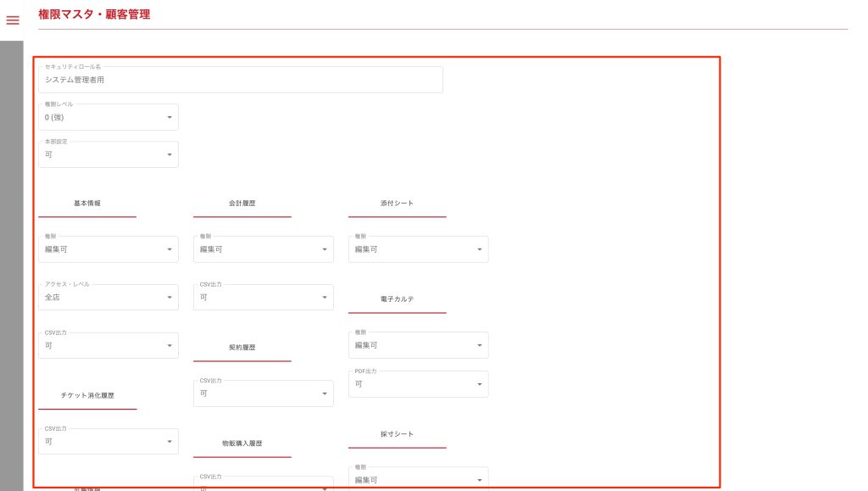
Task: Click the 添付シート section heading
Action: [x=398, y=204]
